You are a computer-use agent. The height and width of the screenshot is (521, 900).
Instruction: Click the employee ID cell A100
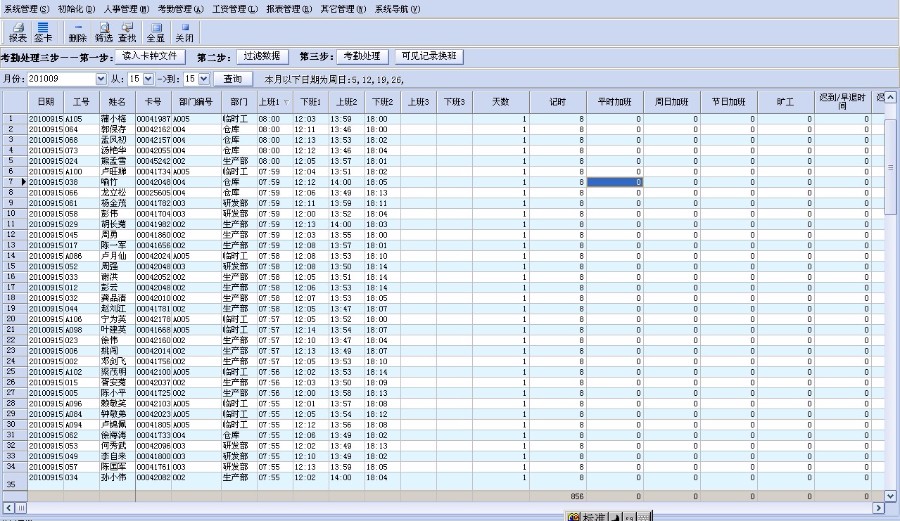click(x=82, y=172)
